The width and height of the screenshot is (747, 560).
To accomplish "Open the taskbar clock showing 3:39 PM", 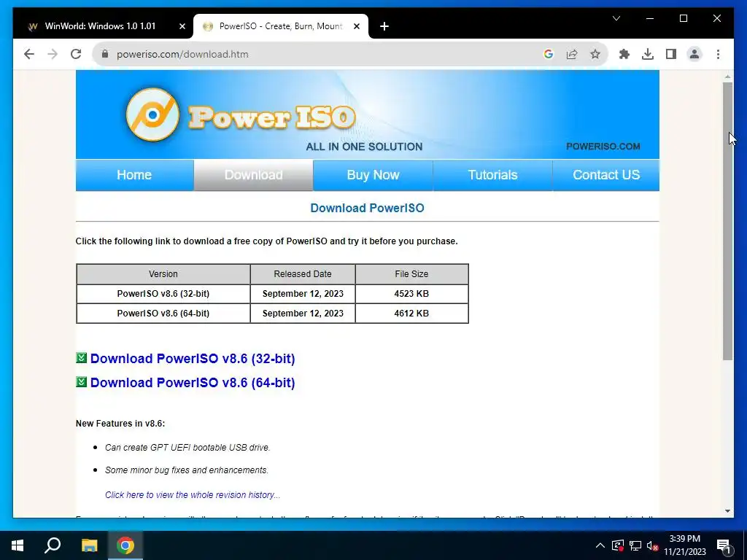I will 684,545.
